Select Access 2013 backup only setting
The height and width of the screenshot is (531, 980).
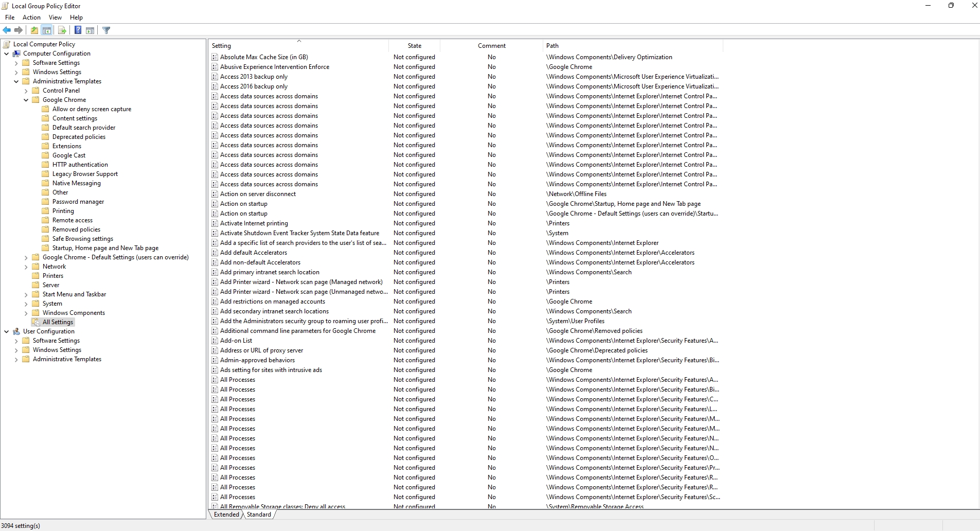click(x=254, y=77)
